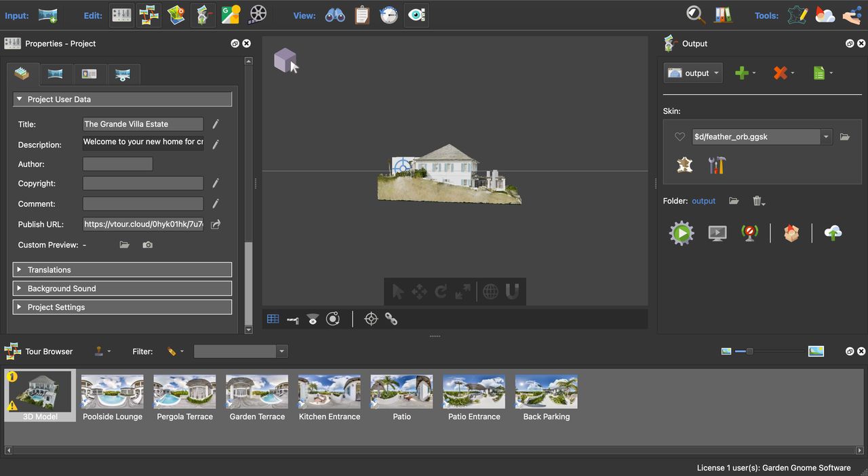Click the Title input field
Viewport: 868px width, 476px height.
[143, 124]
